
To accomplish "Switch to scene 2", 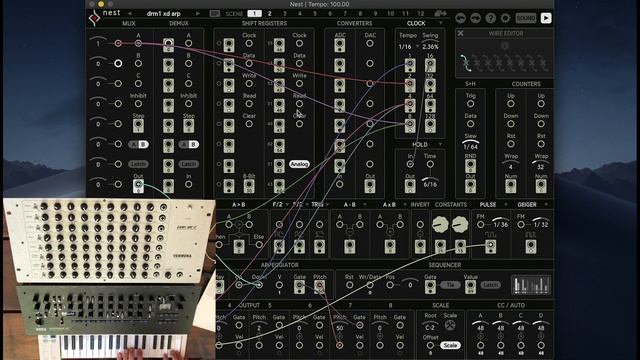I will pyautogui.click(x=269, y=13).
